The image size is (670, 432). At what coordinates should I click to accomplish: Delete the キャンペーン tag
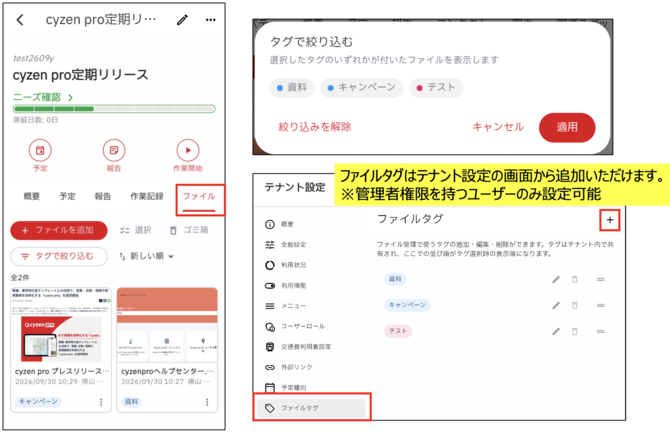pos(575,306)
